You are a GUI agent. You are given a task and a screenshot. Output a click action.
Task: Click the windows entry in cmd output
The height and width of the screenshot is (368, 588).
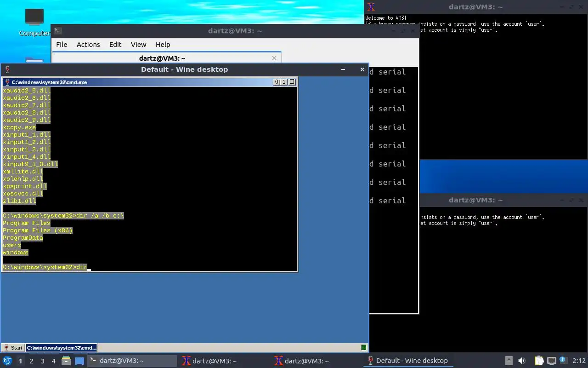[x=15, y=253]
